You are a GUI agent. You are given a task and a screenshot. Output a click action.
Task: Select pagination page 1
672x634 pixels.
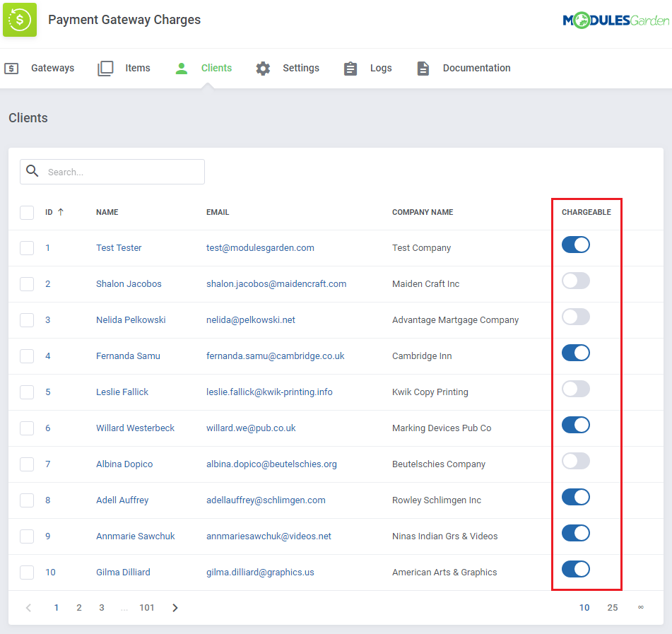[56, 607]
